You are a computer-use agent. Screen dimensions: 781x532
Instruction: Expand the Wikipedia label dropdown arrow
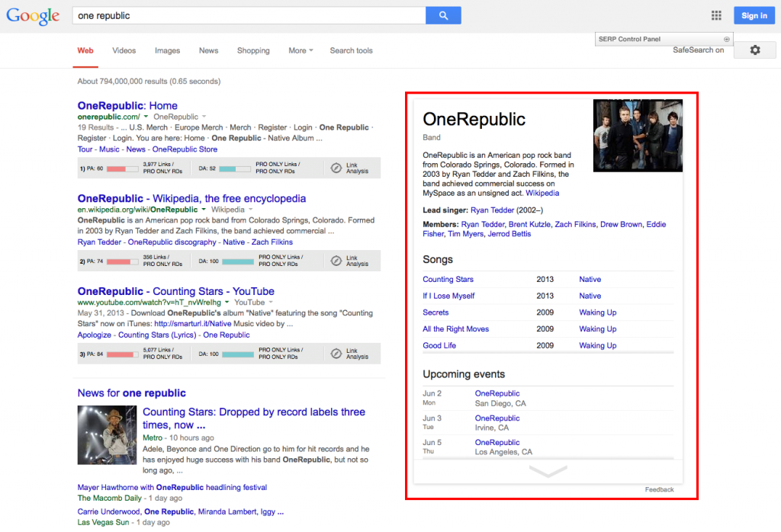[250, 210]
